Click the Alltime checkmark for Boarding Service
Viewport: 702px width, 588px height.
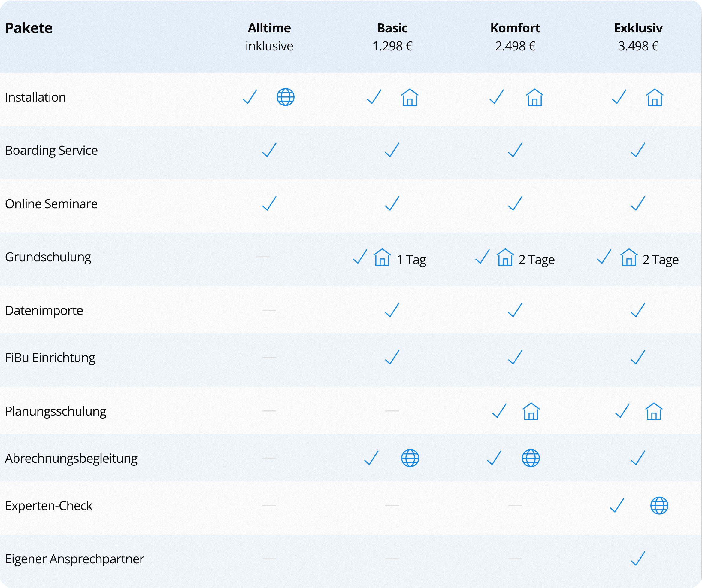[269, 150]
